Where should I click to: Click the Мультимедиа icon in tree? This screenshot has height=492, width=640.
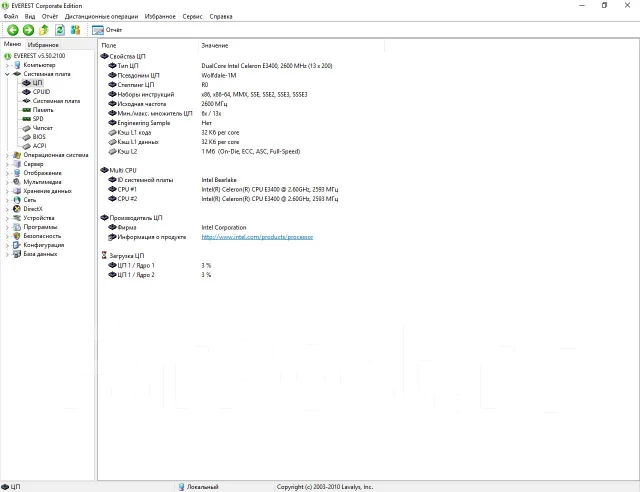[x=17, y=182]
